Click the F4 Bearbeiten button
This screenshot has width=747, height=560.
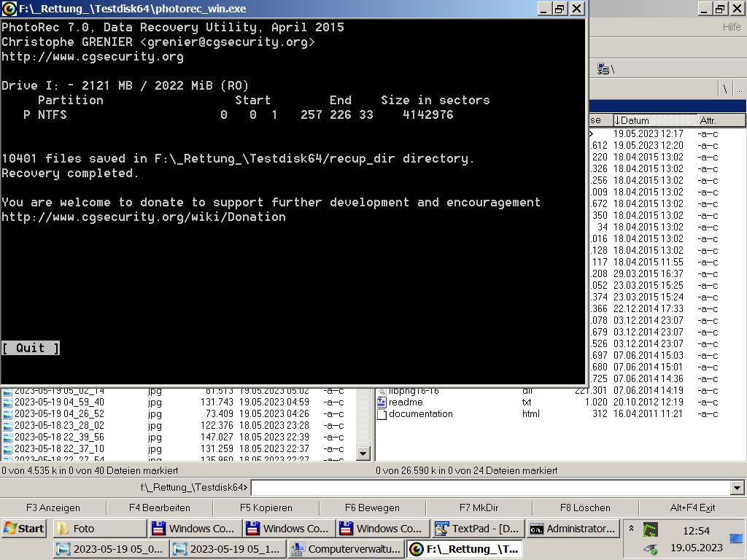[160, 507]
